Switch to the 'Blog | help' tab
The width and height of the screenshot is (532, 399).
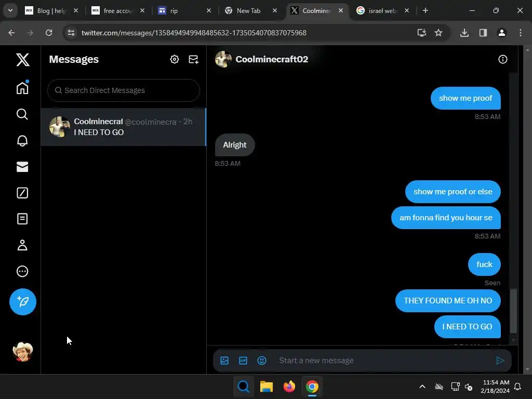pos(52,11)
